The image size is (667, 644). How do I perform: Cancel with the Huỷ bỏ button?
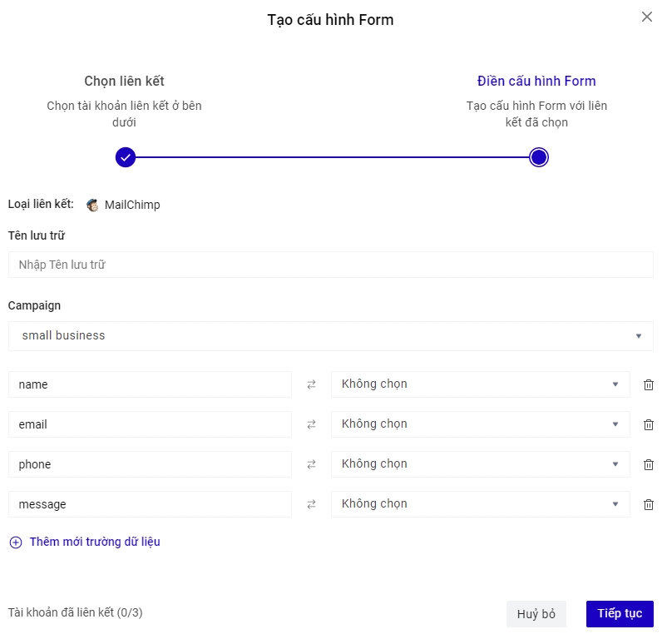point(536,614)
